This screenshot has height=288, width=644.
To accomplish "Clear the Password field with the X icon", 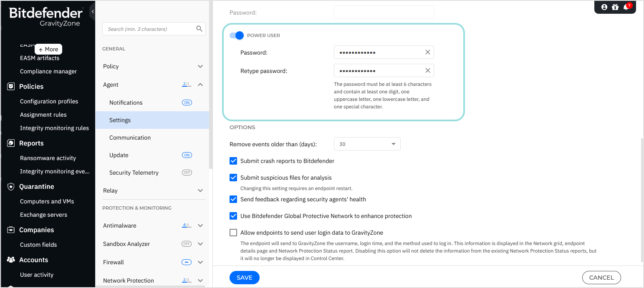I will coord(427,52).
